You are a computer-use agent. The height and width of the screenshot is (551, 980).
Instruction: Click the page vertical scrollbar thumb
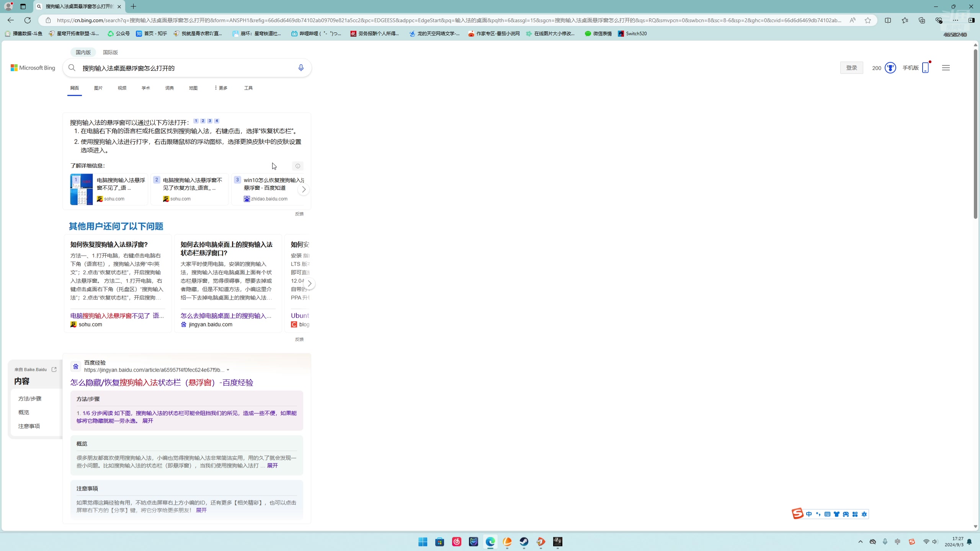[x=975, y=134]
